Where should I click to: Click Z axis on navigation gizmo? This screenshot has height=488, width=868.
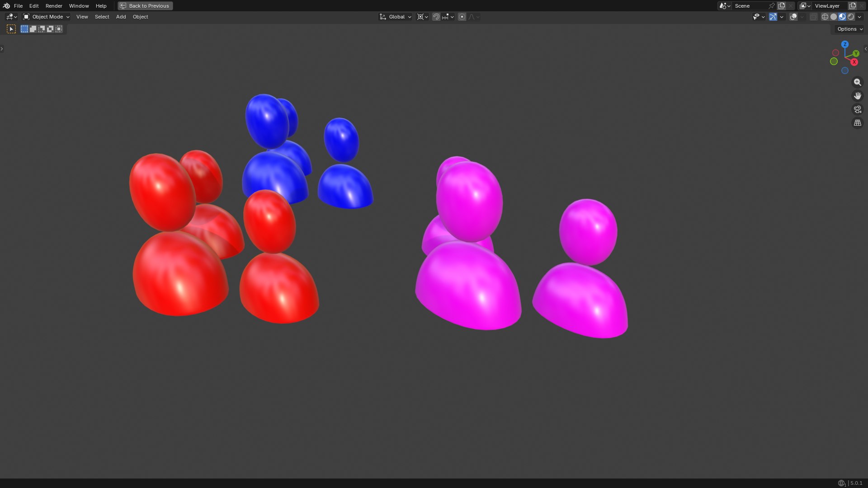pyautogui.click(x=845, y=44)
